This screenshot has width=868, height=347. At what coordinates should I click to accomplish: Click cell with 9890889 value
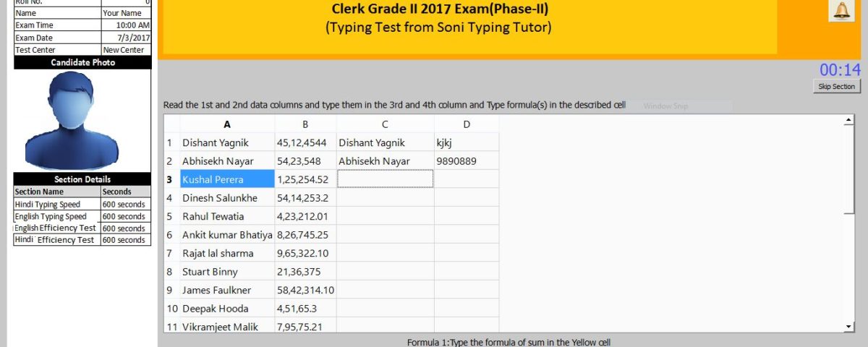tap(467, 160)
